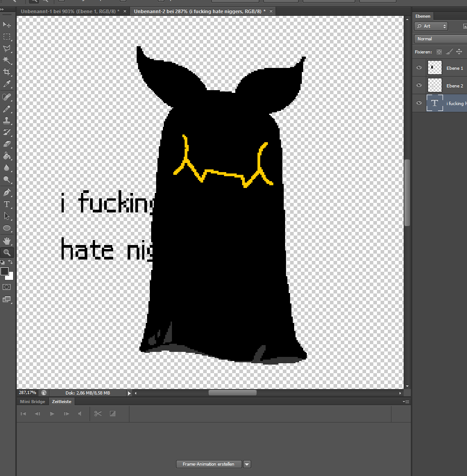
Task: Select the Eyedropper tool
Action: [7, 84]
